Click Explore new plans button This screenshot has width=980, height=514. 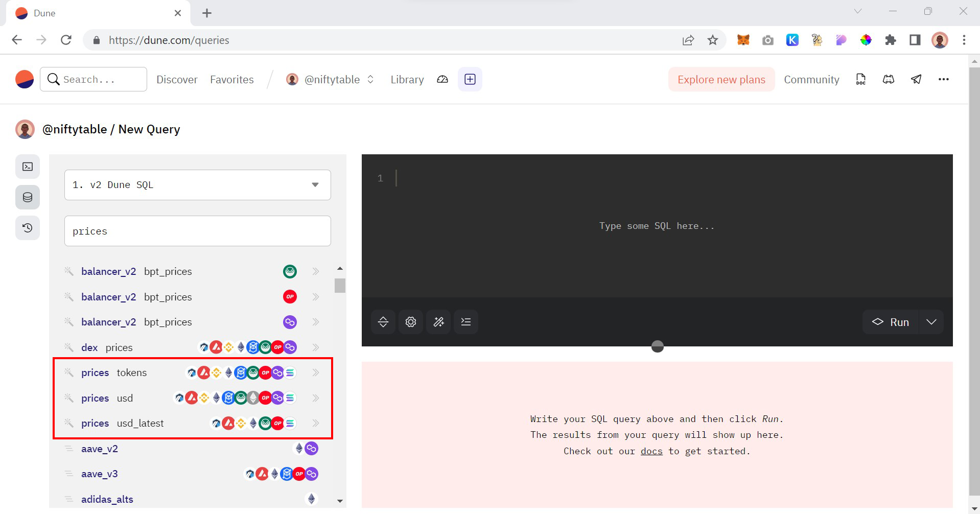click(x=721, y=79)
